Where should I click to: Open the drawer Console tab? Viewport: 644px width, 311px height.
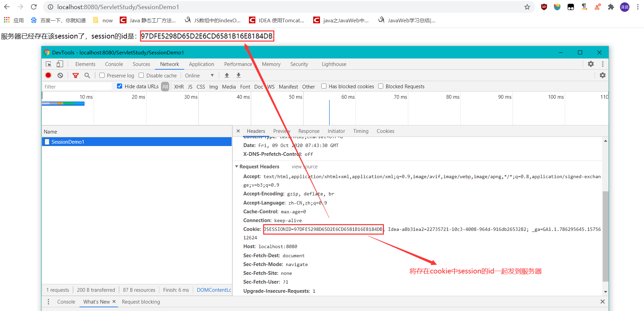(66, 302)
